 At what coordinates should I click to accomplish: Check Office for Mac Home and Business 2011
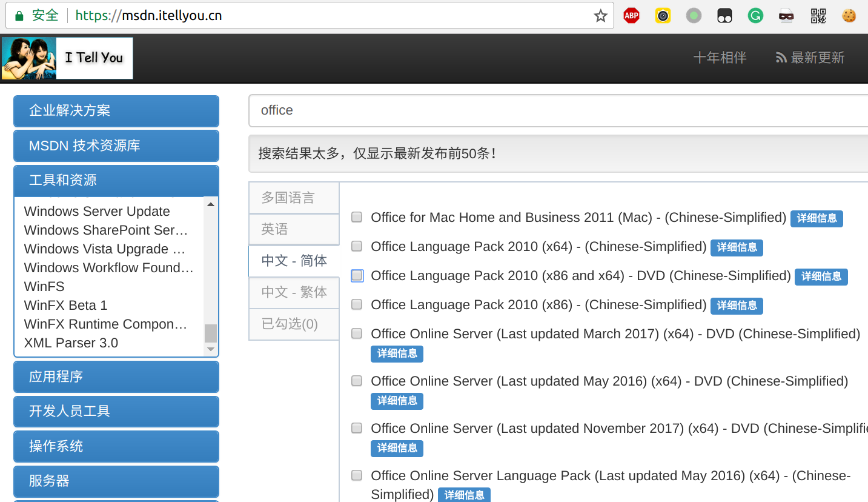point(357,217)
